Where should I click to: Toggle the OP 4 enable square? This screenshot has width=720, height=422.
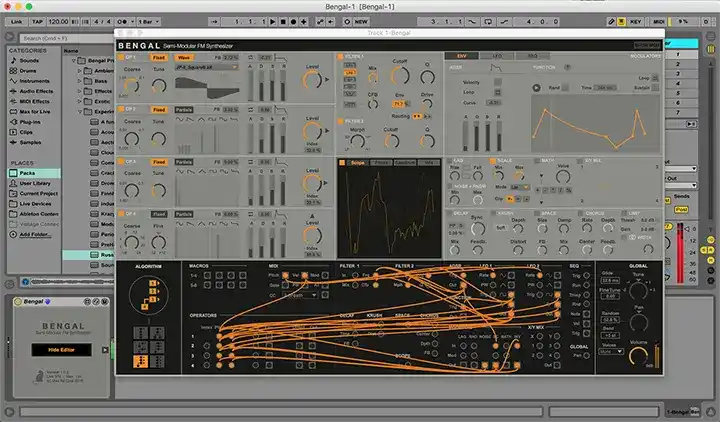121,214
